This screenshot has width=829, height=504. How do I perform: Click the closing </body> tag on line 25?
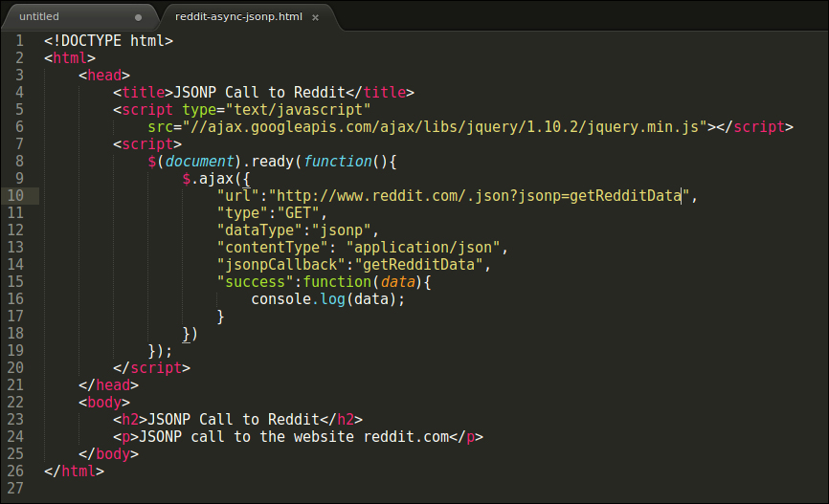(x=108, y=454)
